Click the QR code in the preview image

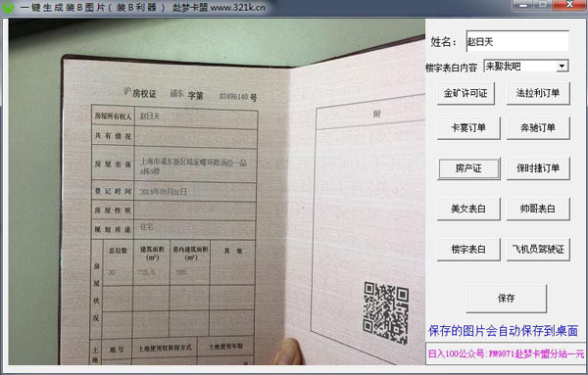(x=386, y=312)
